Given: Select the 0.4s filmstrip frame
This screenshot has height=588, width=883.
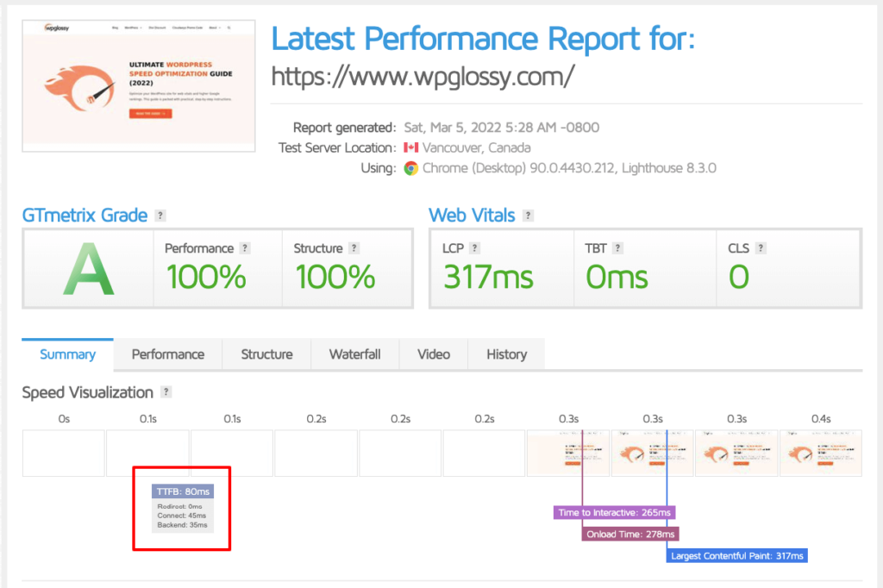Looking at the screenshot, I should [821, 454].
